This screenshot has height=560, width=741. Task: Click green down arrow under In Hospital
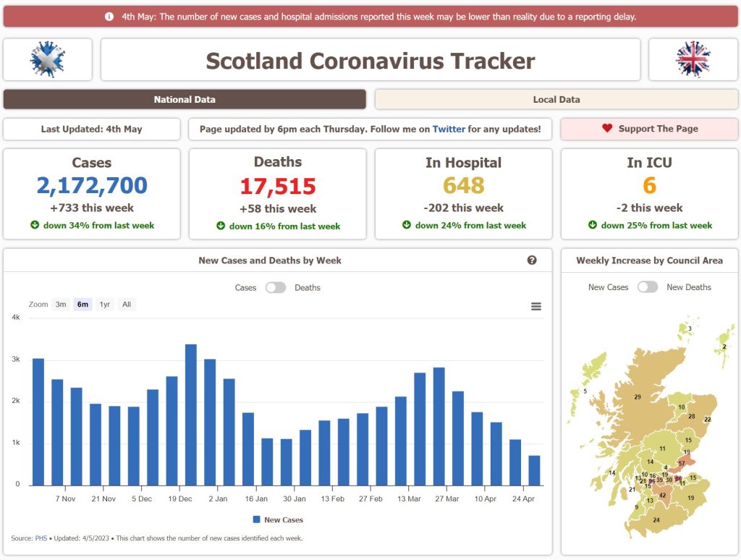(x=407, y=225)
